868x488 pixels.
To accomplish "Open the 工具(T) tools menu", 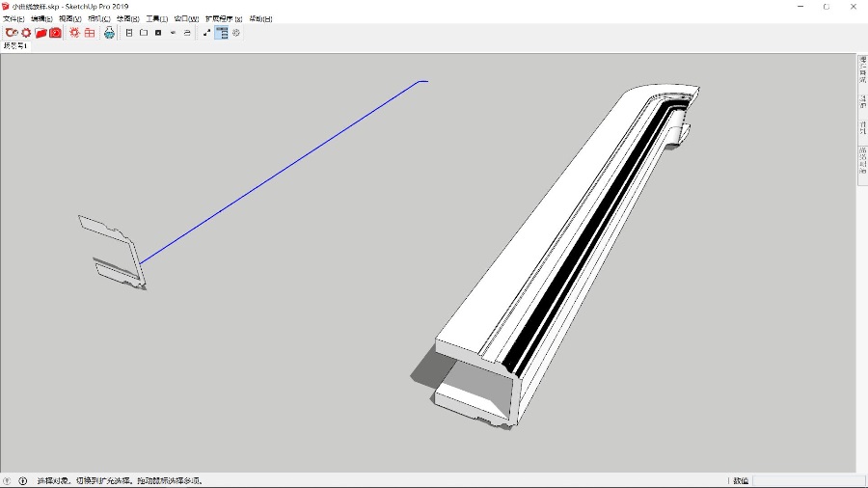I will click(x=156, y=19).
